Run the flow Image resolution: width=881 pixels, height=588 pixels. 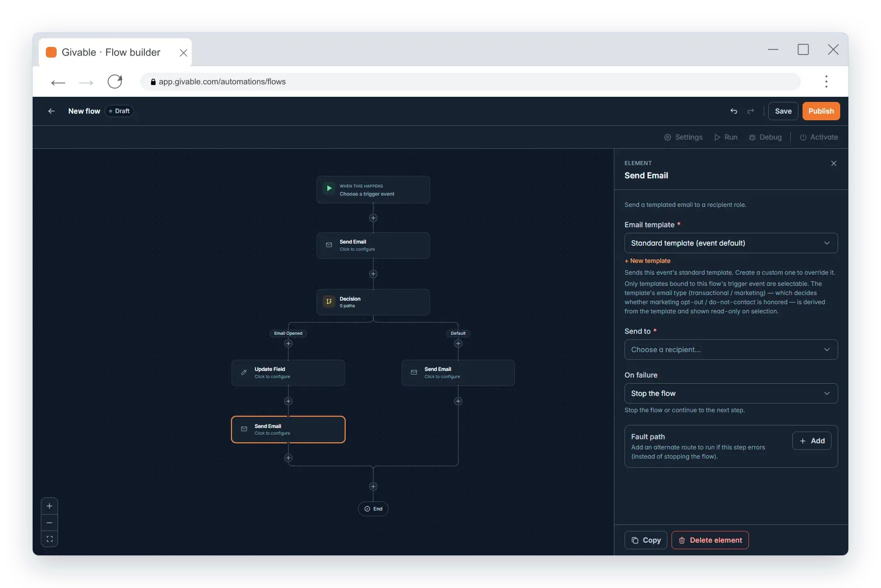726,137
